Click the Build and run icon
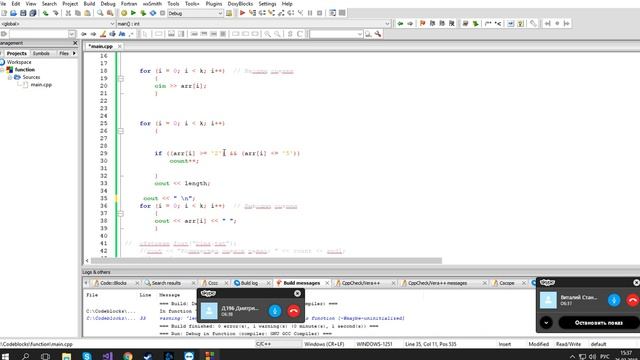The width and height of the screenshot is (640, 360). click(143, 13)
